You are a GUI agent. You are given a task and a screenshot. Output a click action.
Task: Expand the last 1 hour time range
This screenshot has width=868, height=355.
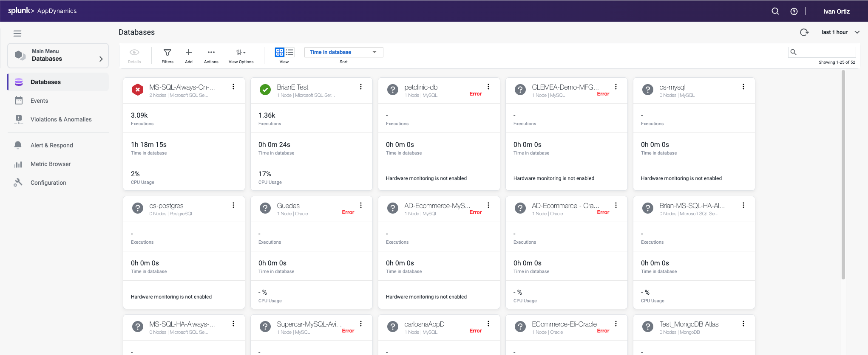click(x=840, y=32)
